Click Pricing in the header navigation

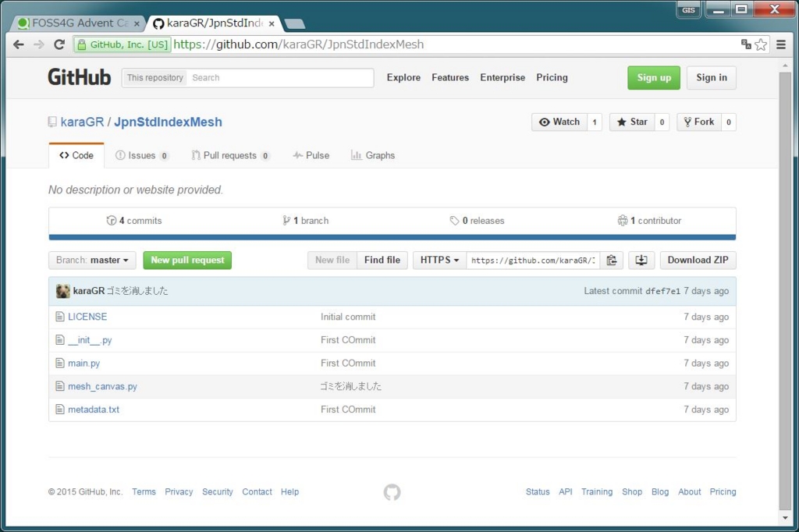coord(552,77)
